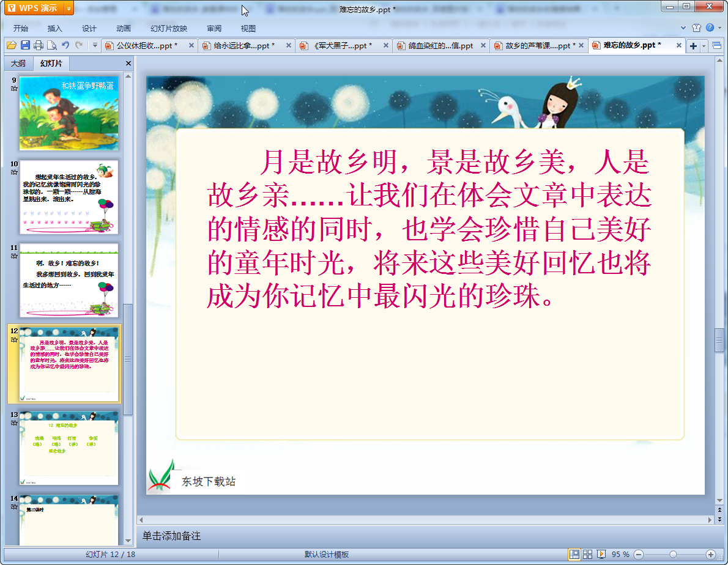Open Print Preview from the quick toolbar
The height and width of the screenshot is (565, 728).
(x=52, y=45)
